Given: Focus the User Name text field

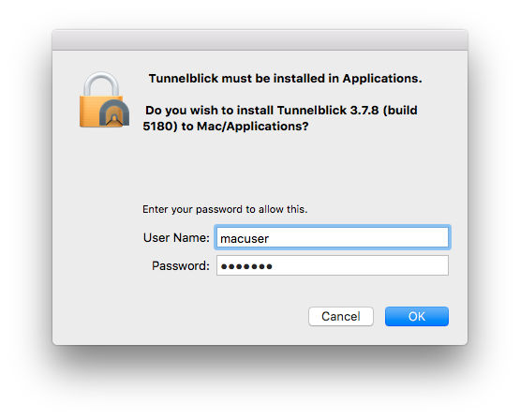Looking at the screenshot, I should (333, 237).
